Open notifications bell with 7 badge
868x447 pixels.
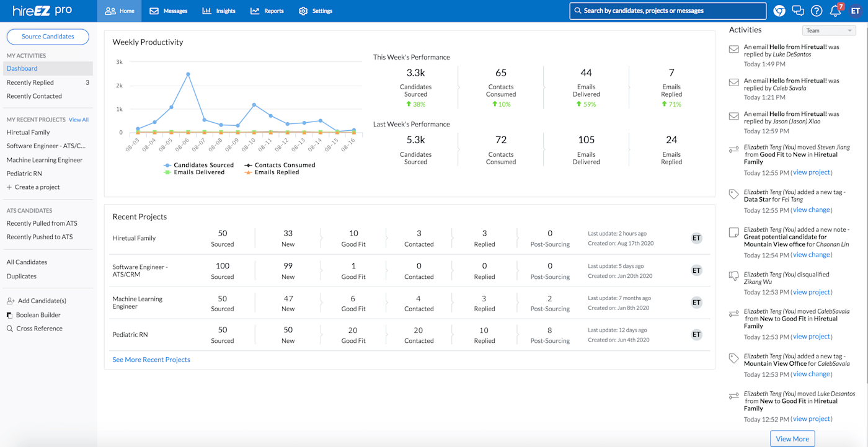click(x=836, y=10)
